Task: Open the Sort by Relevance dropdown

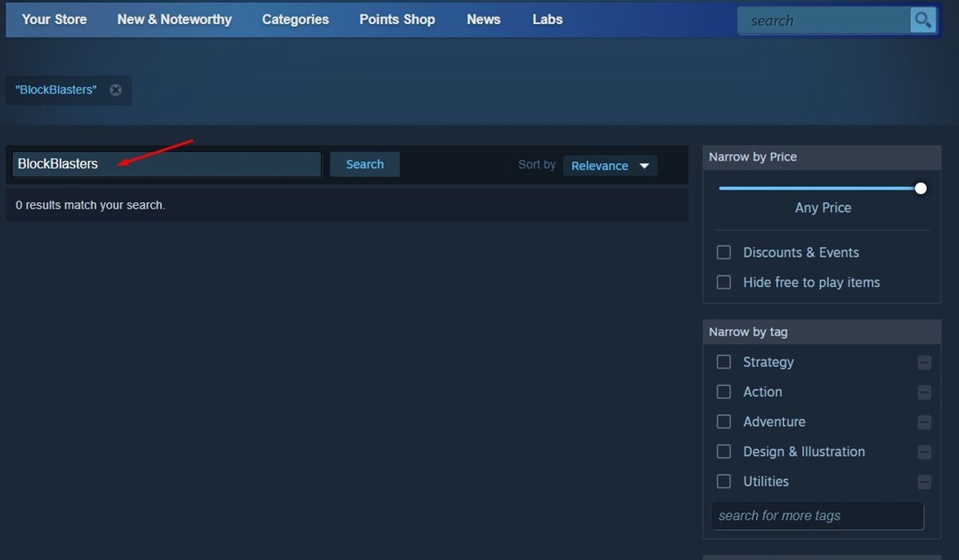Action: [x=611, y=165]
